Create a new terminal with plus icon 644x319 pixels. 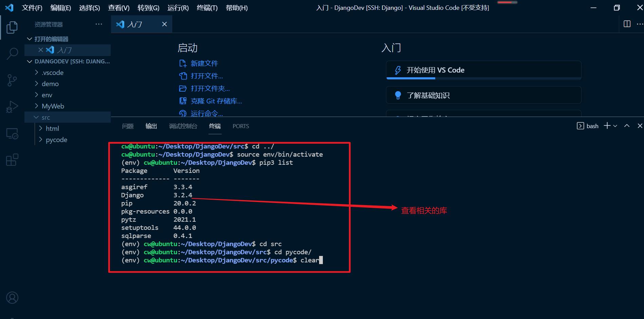pyautogui.click(x=607, y=126)
